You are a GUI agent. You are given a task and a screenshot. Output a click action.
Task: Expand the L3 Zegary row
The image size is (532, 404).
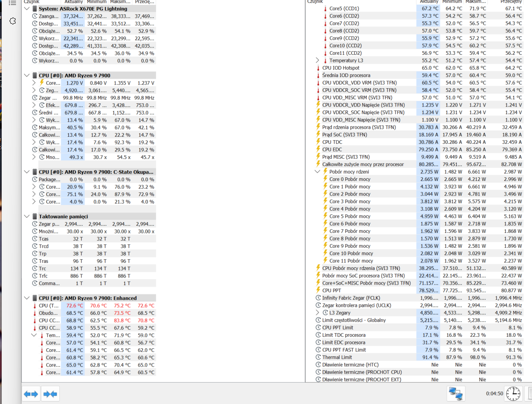pyautogui.click(x=318, y=313)
